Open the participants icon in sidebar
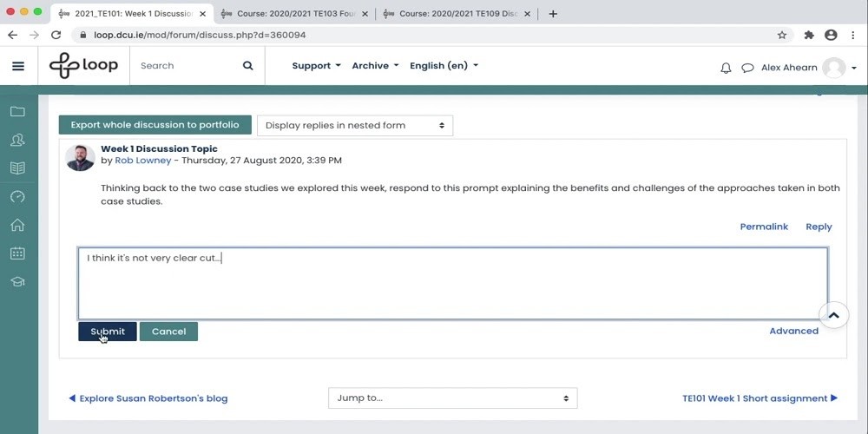The width and height of the screenshot is (868, 434). [17, 140]
